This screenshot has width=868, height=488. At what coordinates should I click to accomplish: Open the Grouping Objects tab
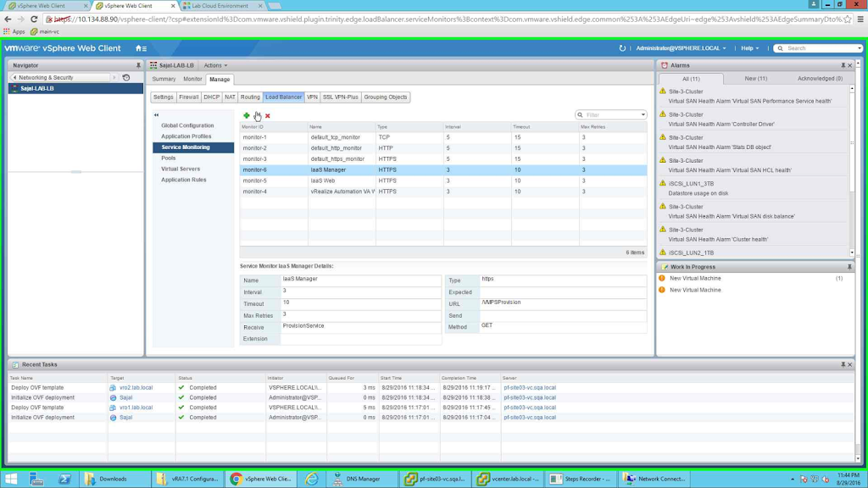coord(386,97)
